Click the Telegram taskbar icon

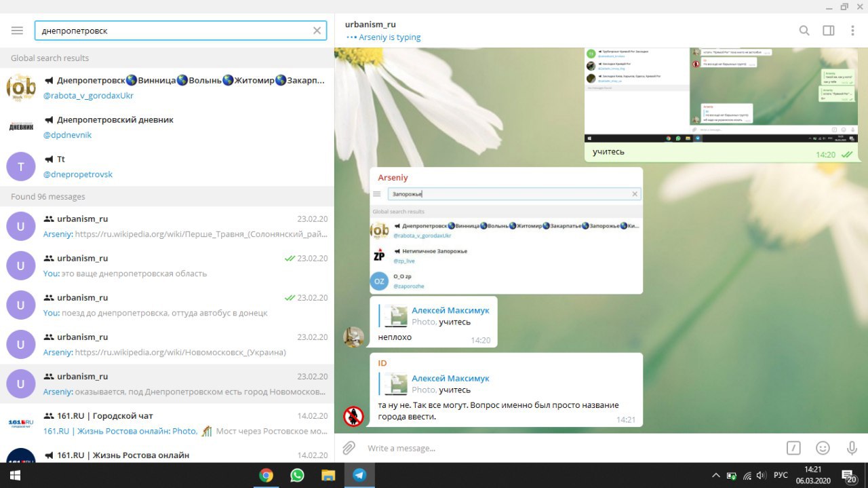(359, 476)
